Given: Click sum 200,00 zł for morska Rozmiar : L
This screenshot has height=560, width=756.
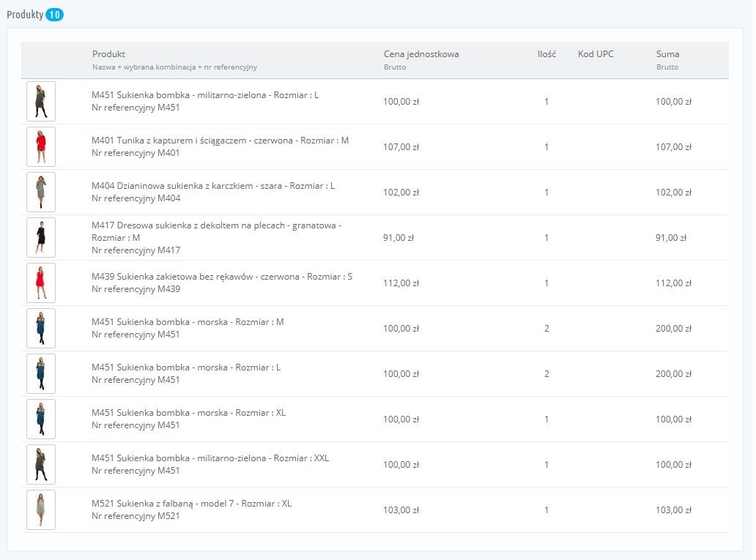Looking at the screenshot, I should [x=673, y=373].
